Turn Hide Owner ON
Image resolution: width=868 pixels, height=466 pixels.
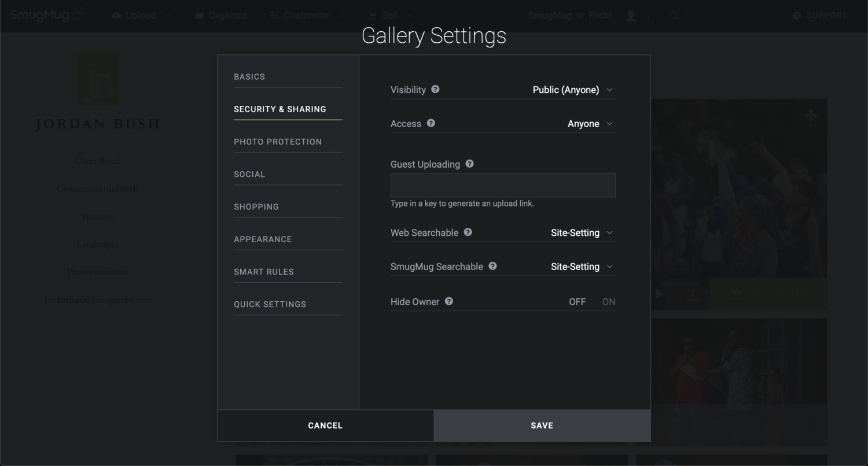608,302
